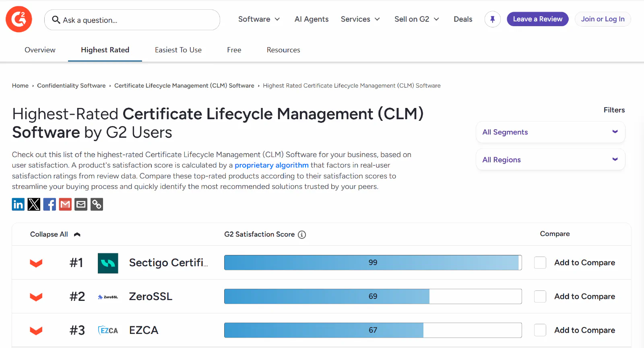Open the G2 Satisfaction Score info icon
The width and height of the screenshot is (644, 348).
(302, 234)
